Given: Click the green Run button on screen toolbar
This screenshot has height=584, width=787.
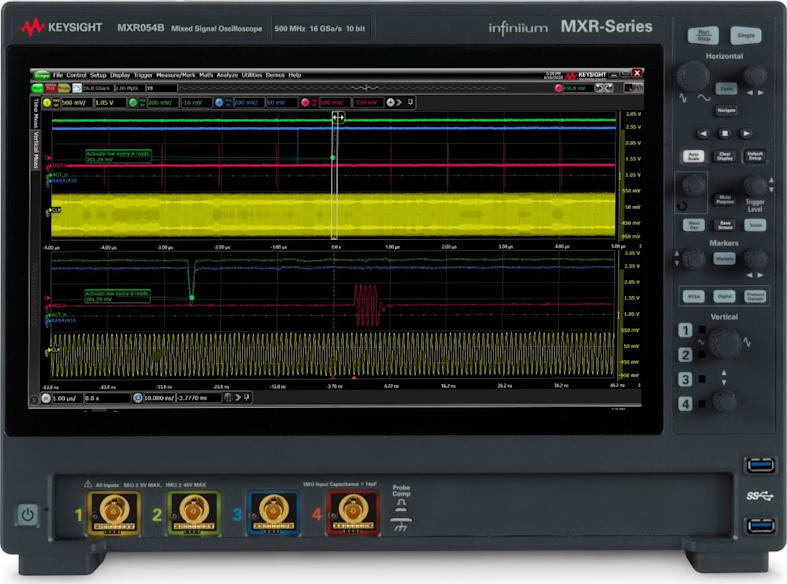Looking at the screenshot, I should (x=37, y=88).
